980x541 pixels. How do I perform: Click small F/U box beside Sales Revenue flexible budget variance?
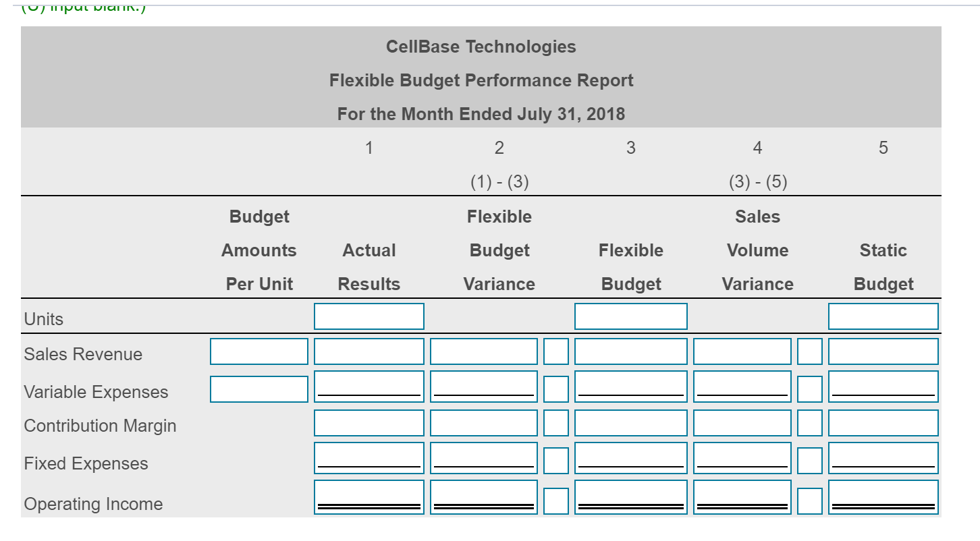[557, 351]
